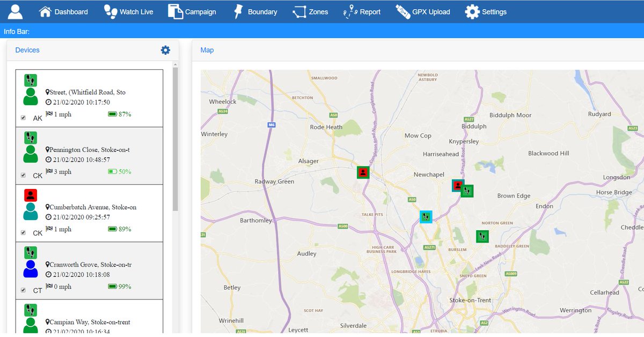644x337 pixels.
Task: Open the Boundary page
Action: 255,11
